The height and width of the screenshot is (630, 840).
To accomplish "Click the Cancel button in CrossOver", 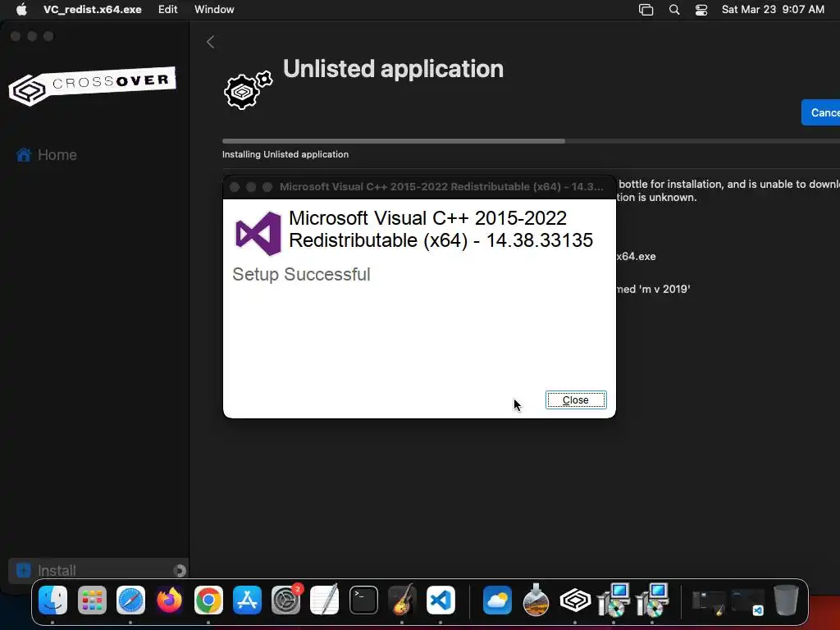I will (821, 112).
